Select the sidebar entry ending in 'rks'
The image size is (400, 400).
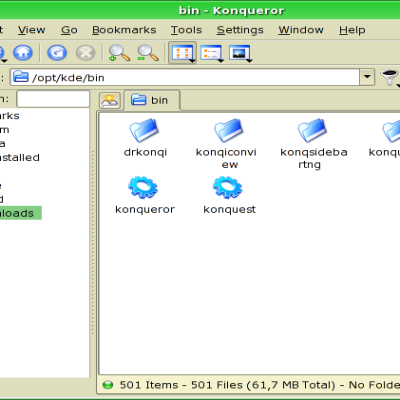[9, 116]
